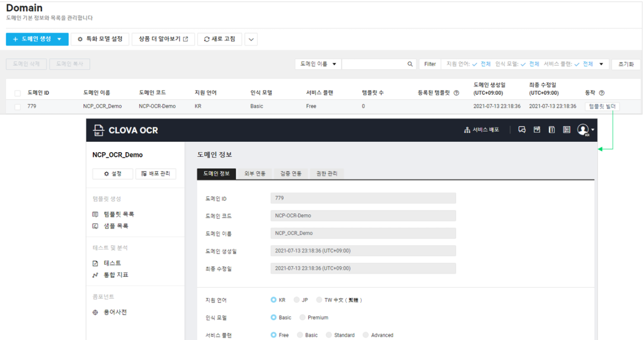Click the 서비스 배포 button in header
The image size is (644, 340).
[x=482, y=130]
